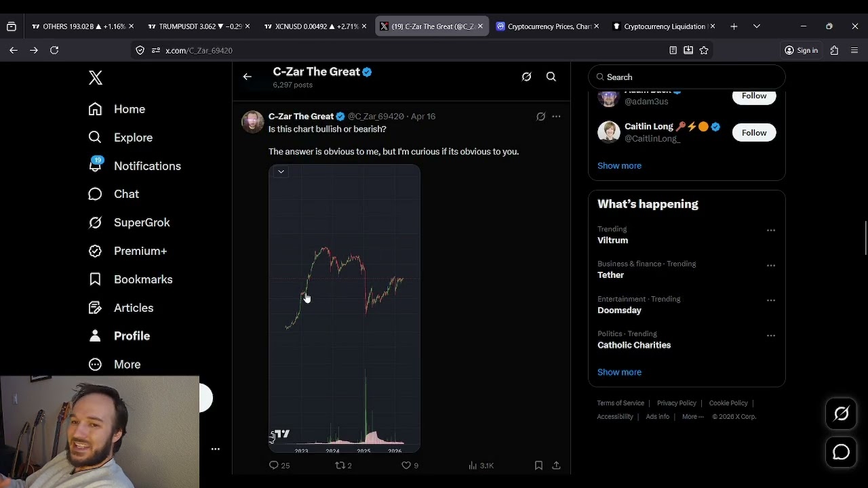Go back with the profile header arrow
Viewport: 868px width, 488px height.
pos(247,77)
